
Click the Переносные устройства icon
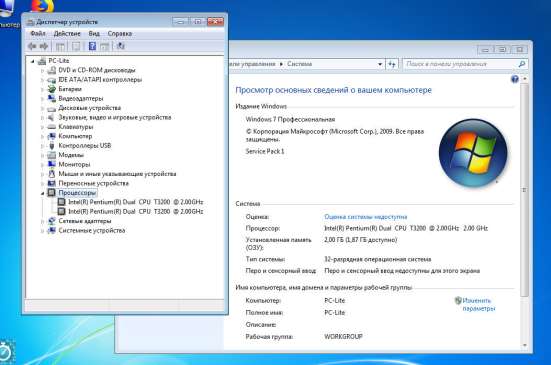52,183
